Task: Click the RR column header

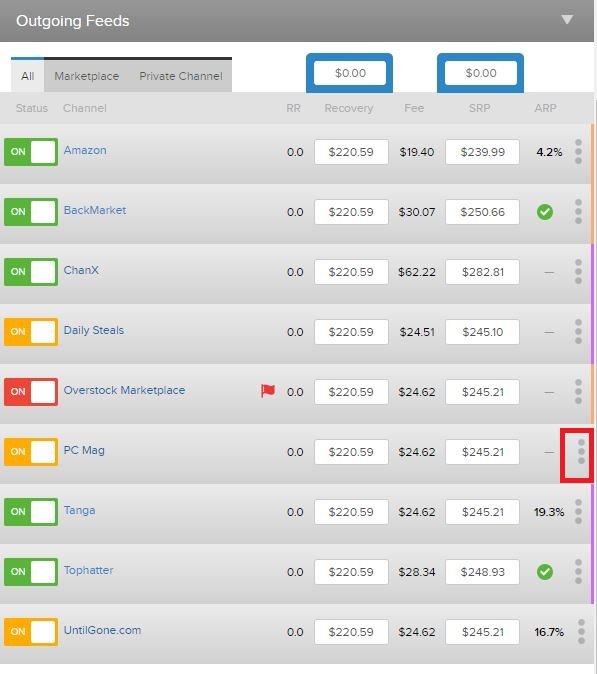Action: pyautogui.click(x=293, y=108)
